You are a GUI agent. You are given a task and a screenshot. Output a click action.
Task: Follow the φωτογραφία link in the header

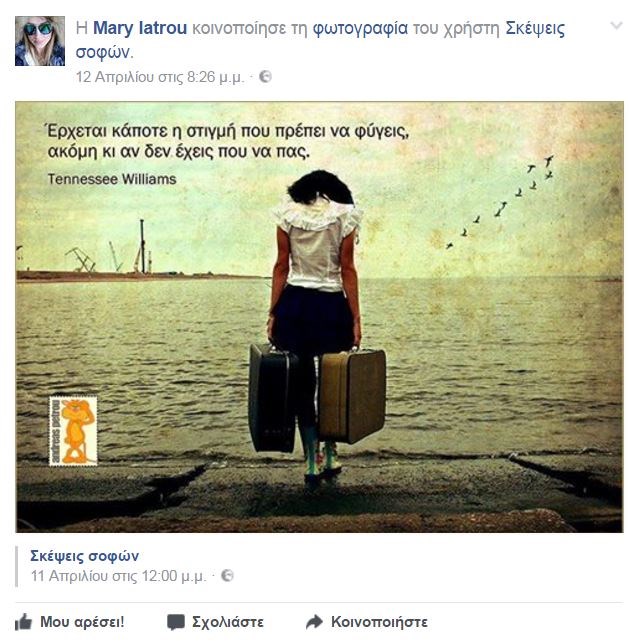tap(360, 29)
